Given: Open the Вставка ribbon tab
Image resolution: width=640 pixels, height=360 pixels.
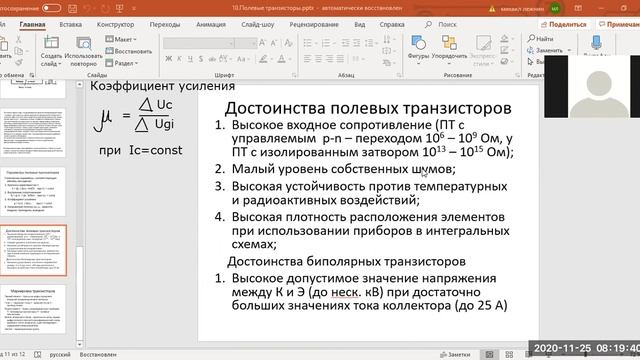Looking at the screenshot, I should tap(71, 24).
